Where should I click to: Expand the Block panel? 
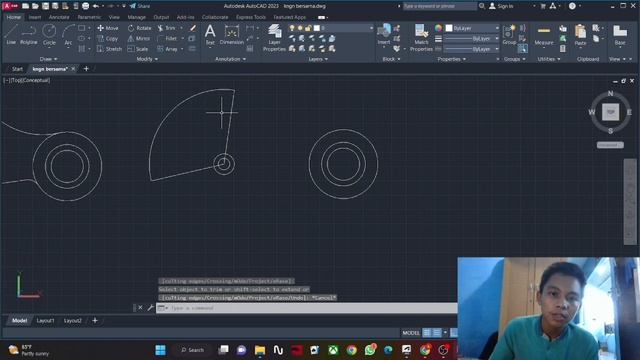click(x=391, y=59)
